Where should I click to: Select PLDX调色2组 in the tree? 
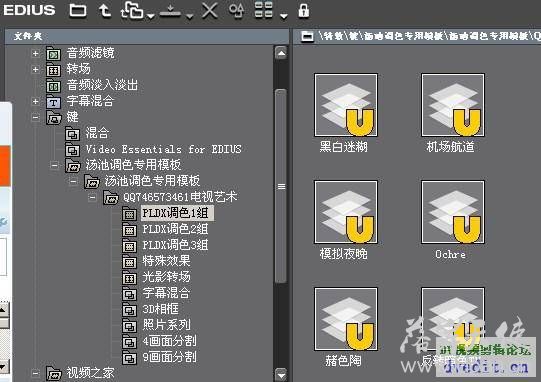(175, 229)
